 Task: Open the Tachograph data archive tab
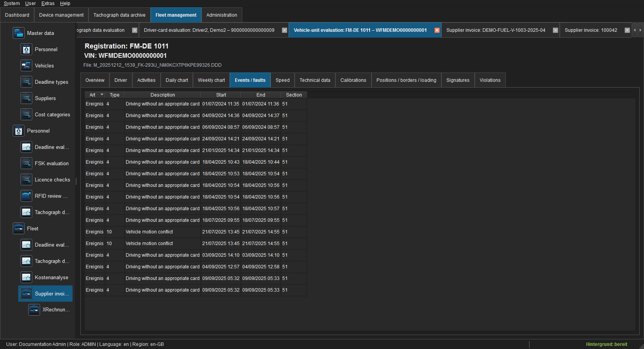(x=119, y=15)
